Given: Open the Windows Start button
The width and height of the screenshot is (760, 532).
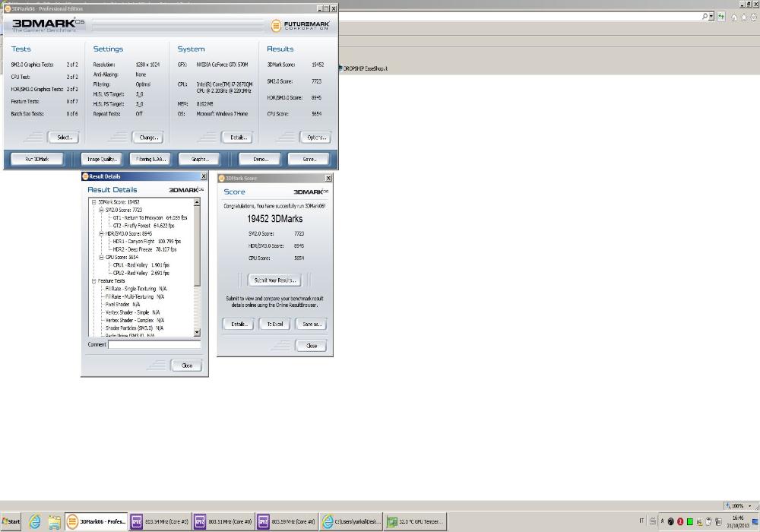Looking at the screenshot, I should click(x=11, y=522).
